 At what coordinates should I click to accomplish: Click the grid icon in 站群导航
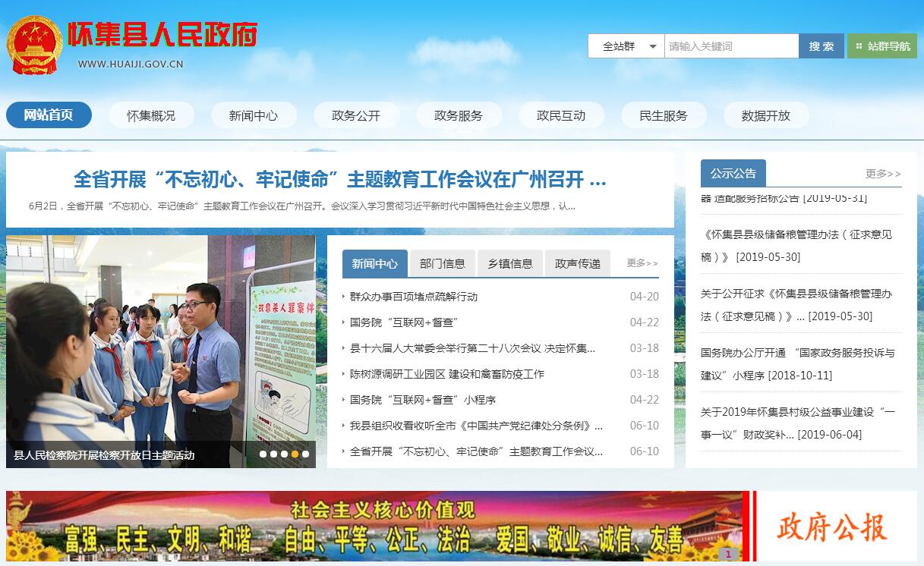[x=859, y=46]
